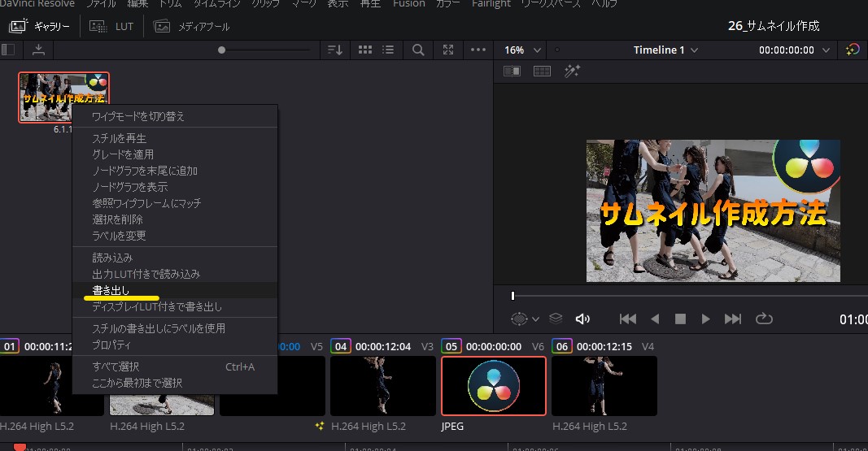Screen dimensions: 868x451
Task: Click clip 04 timecode 00:00:12:04
Action: click(383, 346)
